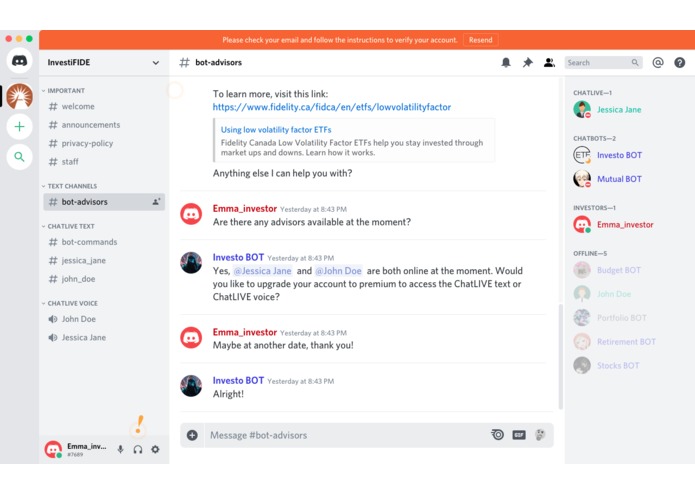This screenshot has width=695, height=494.
Task: Open the announcements channel
Action: tap(104, 125)
